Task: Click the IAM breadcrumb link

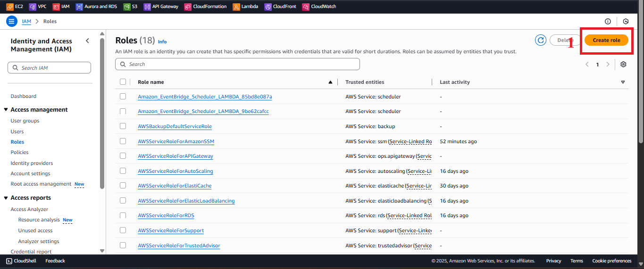Action: coord(26,21)
